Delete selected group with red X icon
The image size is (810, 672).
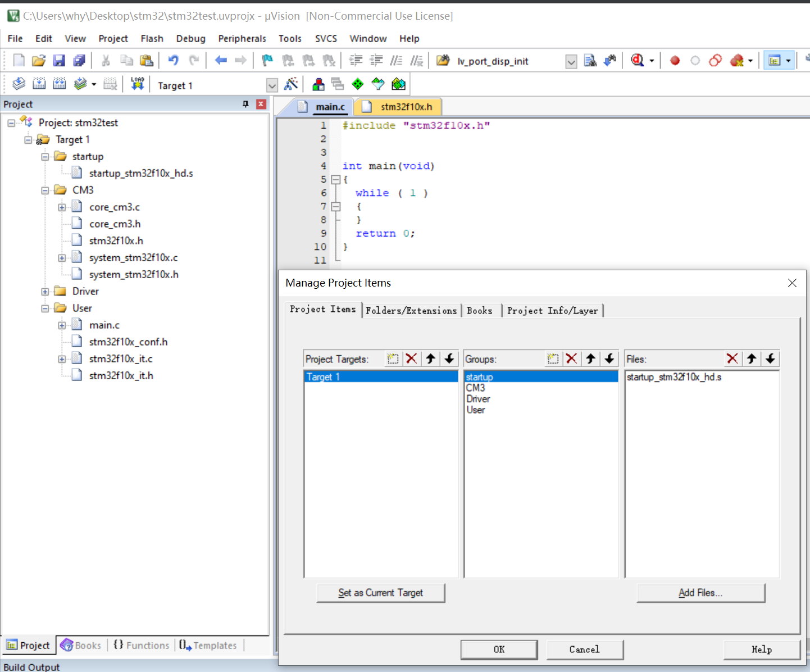(572, 358)
